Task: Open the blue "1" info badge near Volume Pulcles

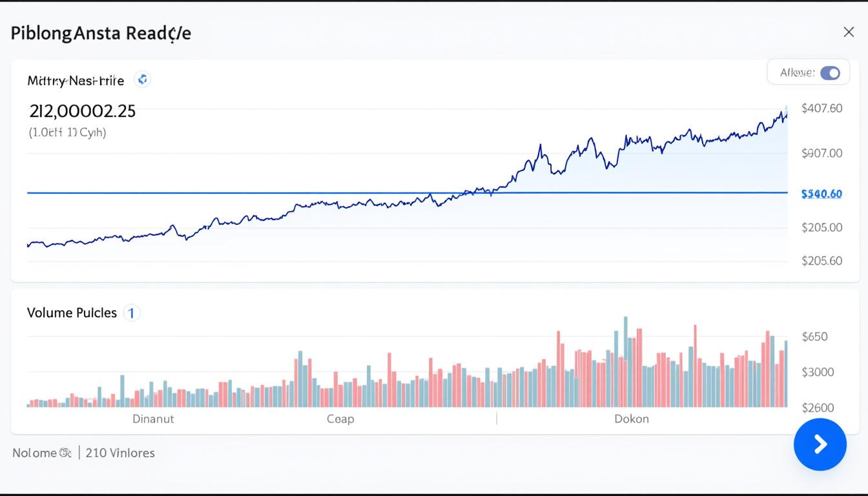Action: coord(131,313)
